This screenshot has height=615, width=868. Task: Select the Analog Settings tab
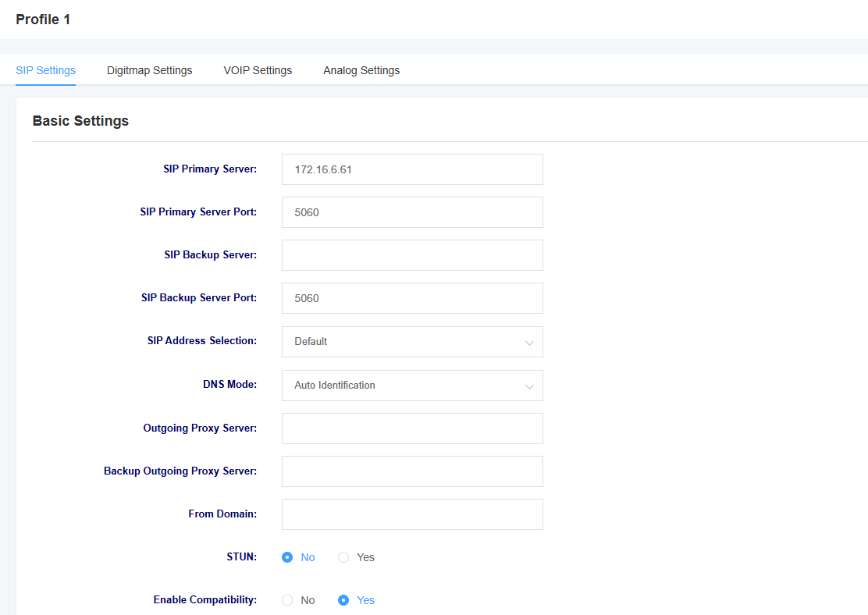pos(361,70)
